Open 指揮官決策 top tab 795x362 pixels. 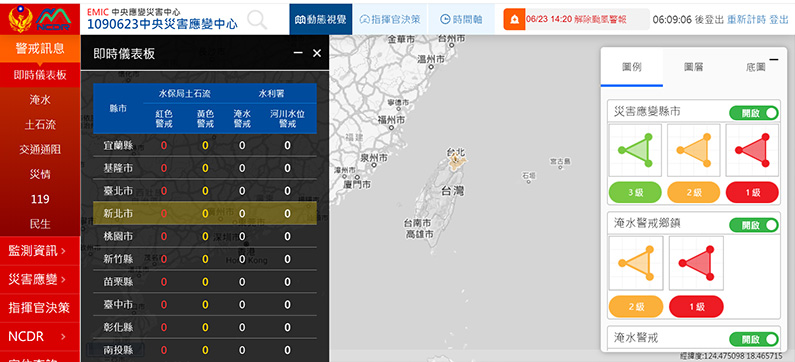click(390, 19)
